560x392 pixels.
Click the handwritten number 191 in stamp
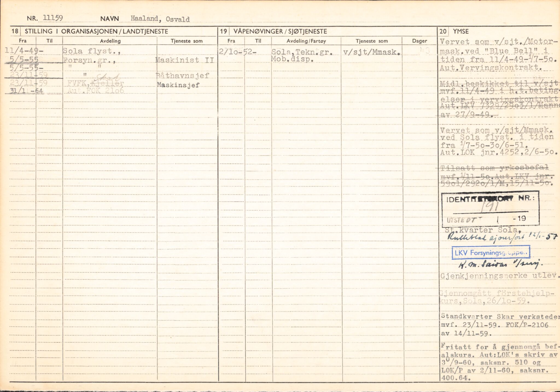(x=491, y=208)
